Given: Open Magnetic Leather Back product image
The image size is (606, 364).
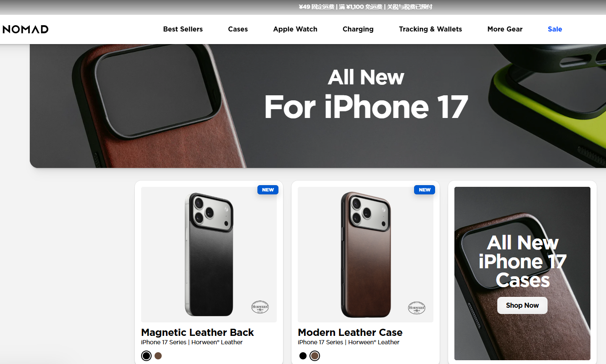Looking at the screenshot, I should (209, 254).
